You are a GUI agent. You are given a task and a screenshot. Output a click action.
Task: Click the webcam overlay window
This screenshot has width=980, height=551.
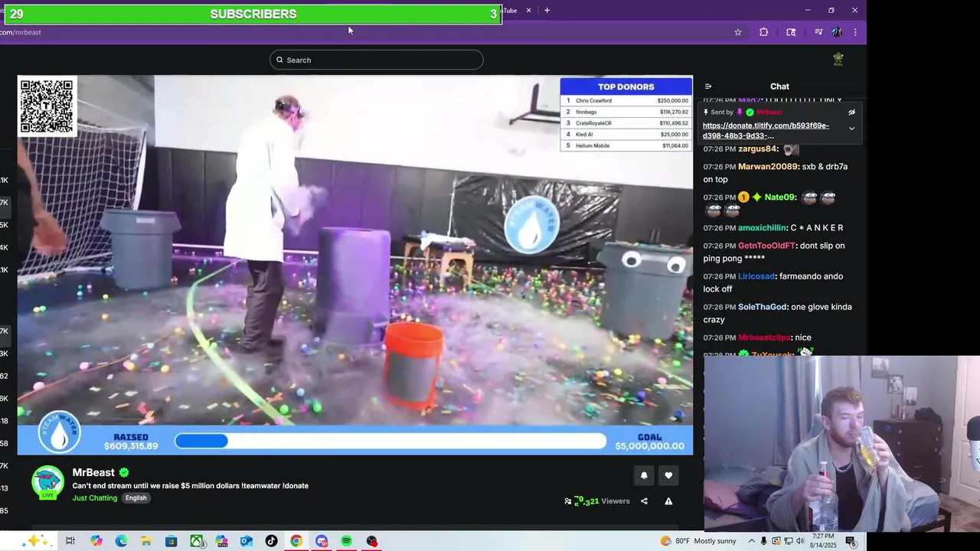pos(842,444)
